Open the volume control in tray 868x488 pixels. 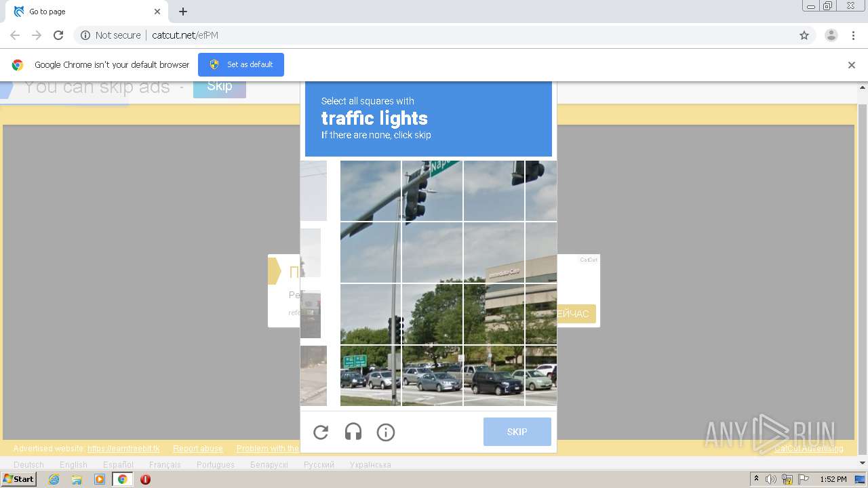(771, 479)
